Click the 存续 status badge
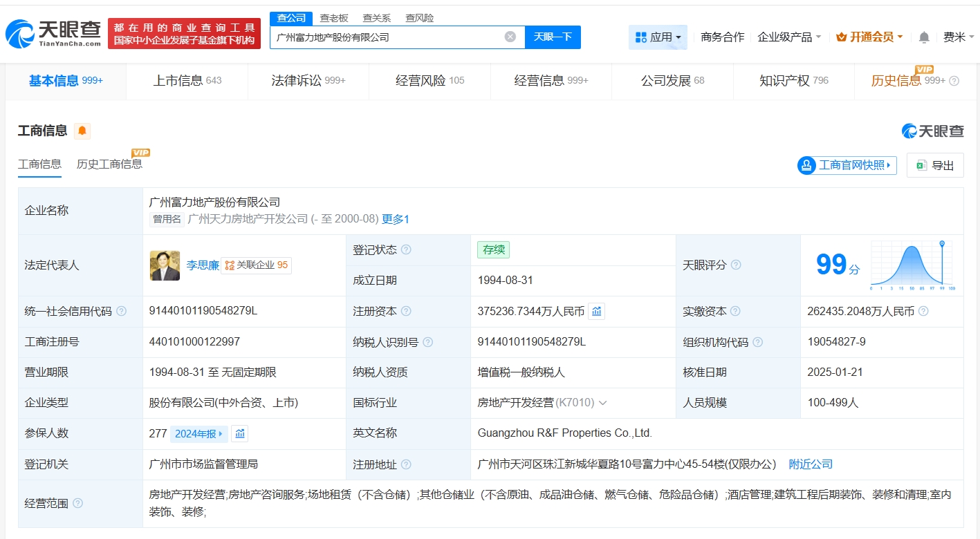This screenshot has width=980, height=539. pos(493,250)
